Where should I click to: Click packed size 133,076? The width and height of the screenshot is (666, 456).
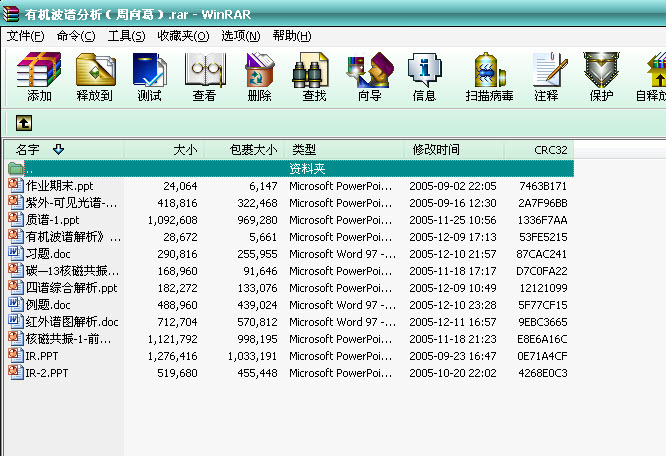pyautogui.click(x=257, y=288)
